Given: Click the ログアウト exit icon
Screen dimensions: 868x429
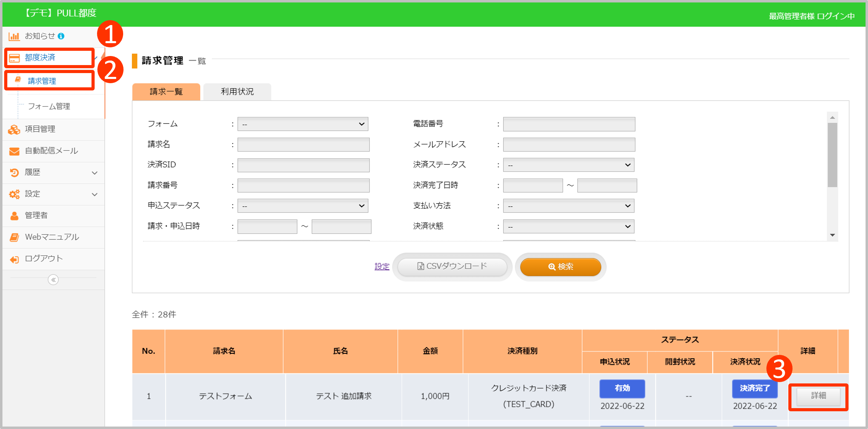Looking at the screenshot, I should pos(14,259).
